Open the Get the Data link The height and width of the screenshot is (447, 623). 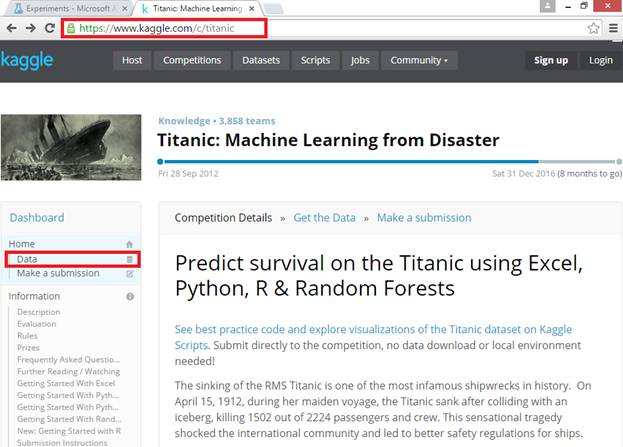(x=324, y=217)
